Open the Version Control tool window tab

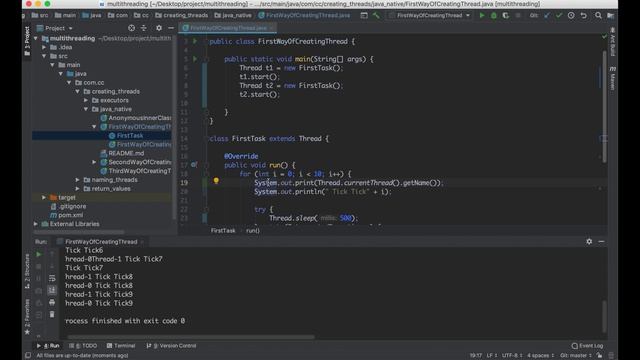[171, 346]
